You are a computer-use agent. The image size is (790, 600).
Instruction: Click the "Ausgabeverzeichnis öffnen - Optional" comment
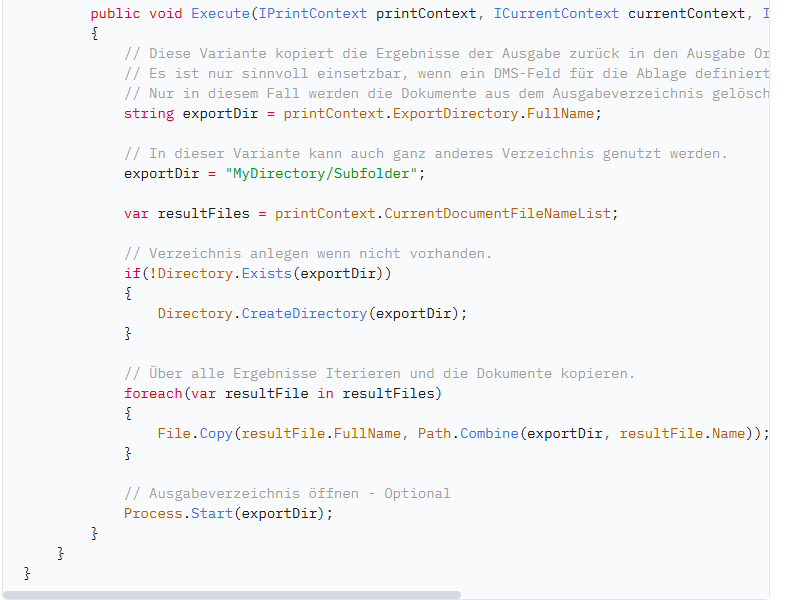tap(287, 493)
